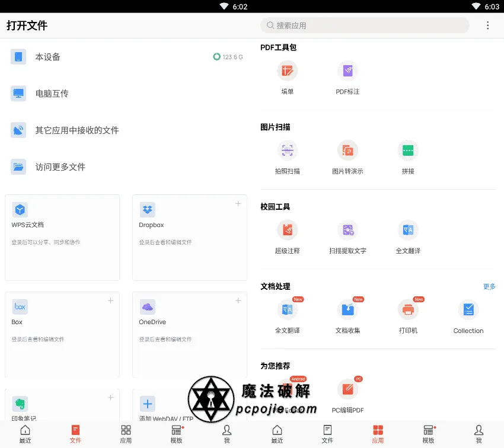Click 添加 WebDAV / FTP plus icon
504x448 pixels.
[148, 404]
